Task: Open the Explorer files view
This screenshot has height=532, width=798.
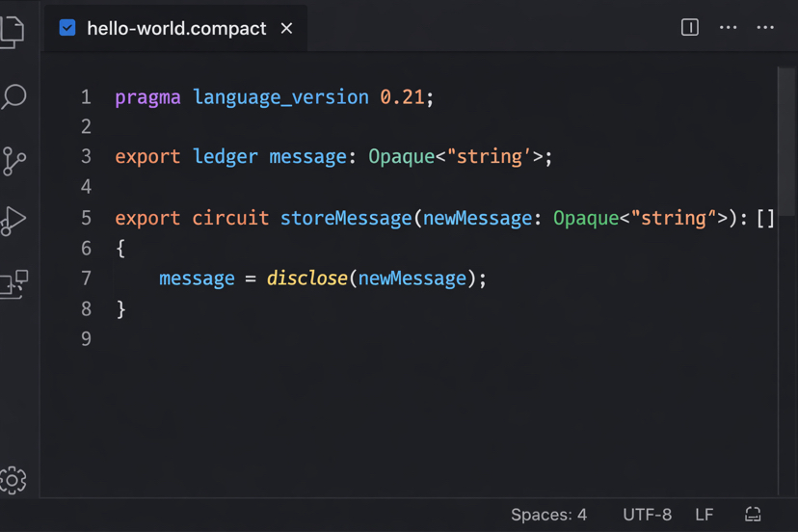Action: click(12, 31)
